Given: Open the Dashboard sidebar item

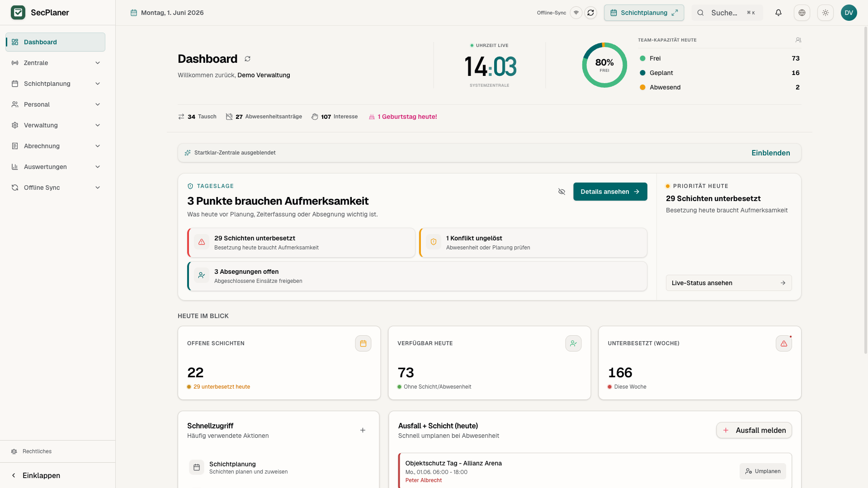Looking at the screenshot, I should click(55, 42).
